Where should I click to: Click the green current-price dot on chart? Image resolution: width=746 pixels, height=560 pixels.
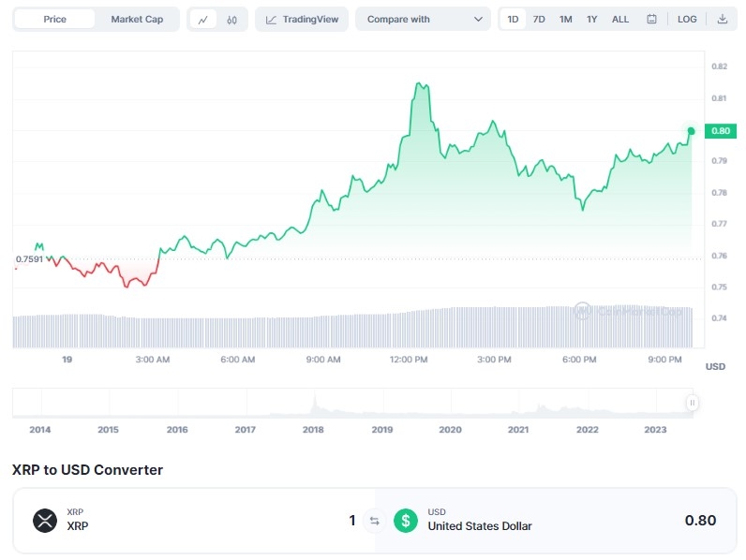(x=691, y=131)
